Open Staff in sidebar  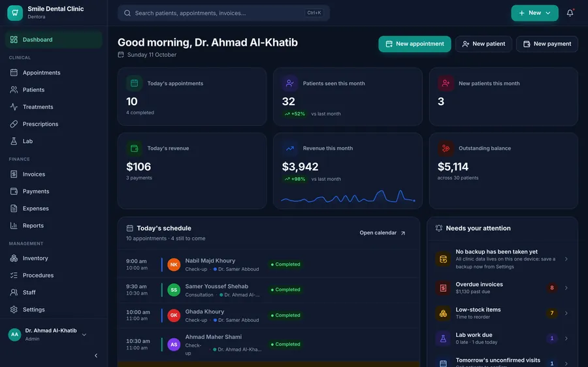click(54, 293)
